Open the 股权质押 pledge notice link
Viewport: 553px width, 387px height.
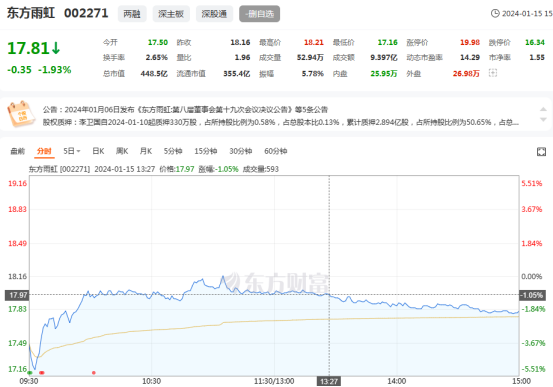pos(281,122)
